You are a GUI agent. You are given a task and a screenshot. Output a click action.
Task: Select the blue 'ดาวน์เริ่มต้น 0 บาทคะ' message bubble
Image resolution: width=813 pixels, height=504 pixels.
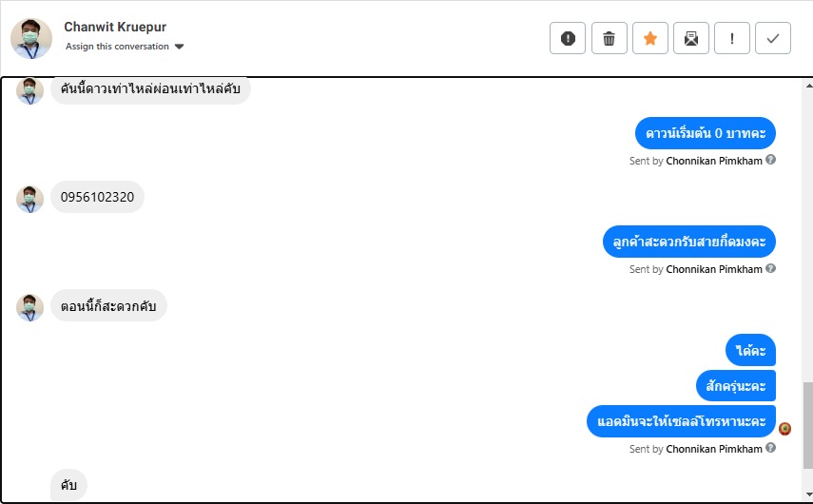coord(706,133)
